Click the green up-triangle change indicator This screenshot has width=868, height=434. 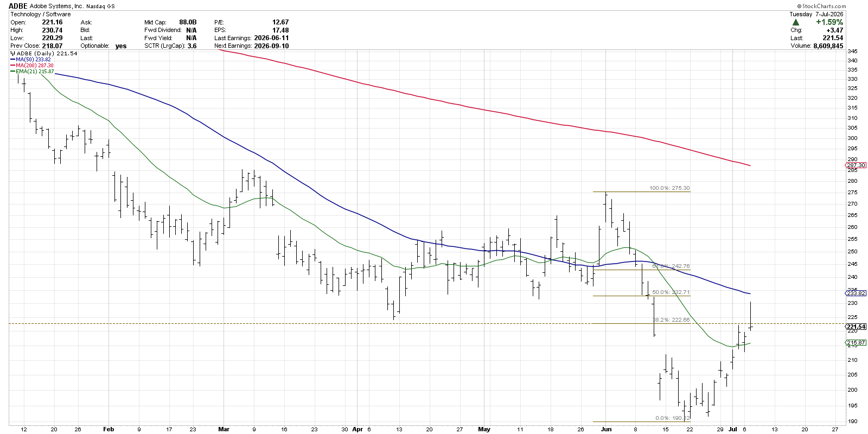(x=796, y=22)
